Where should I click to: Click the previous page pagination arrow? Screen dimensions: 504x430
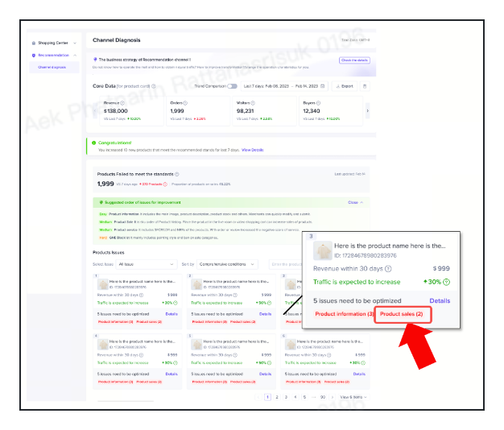(x=258, y=397)
